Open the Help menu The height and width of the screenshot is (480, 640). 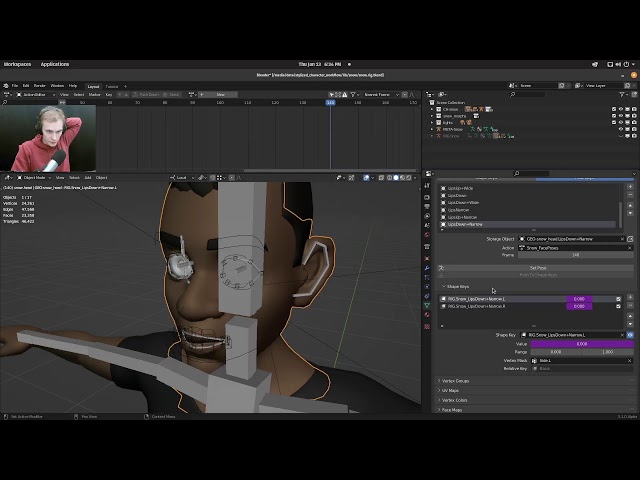click(73, 86)
